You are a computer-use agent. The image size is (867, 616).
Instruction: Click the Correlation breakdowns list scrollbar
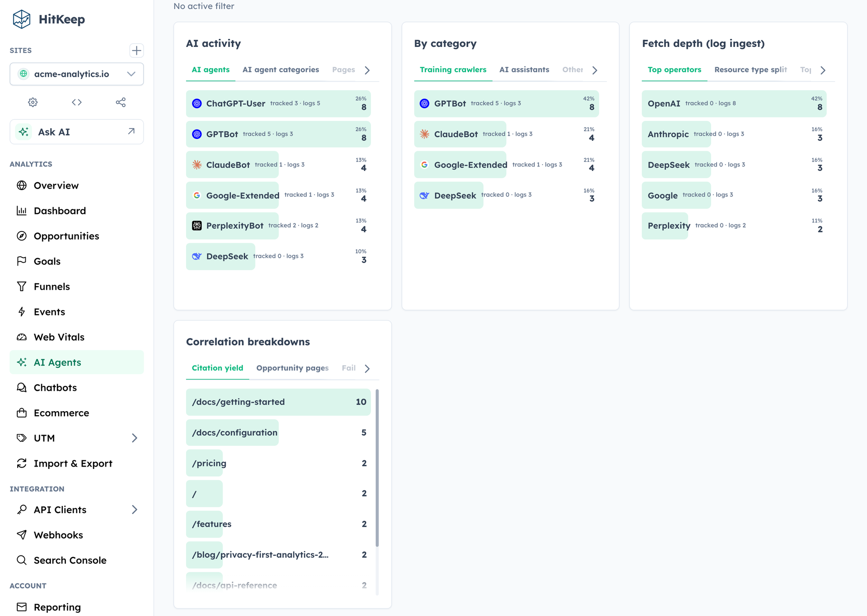(377, 468)
